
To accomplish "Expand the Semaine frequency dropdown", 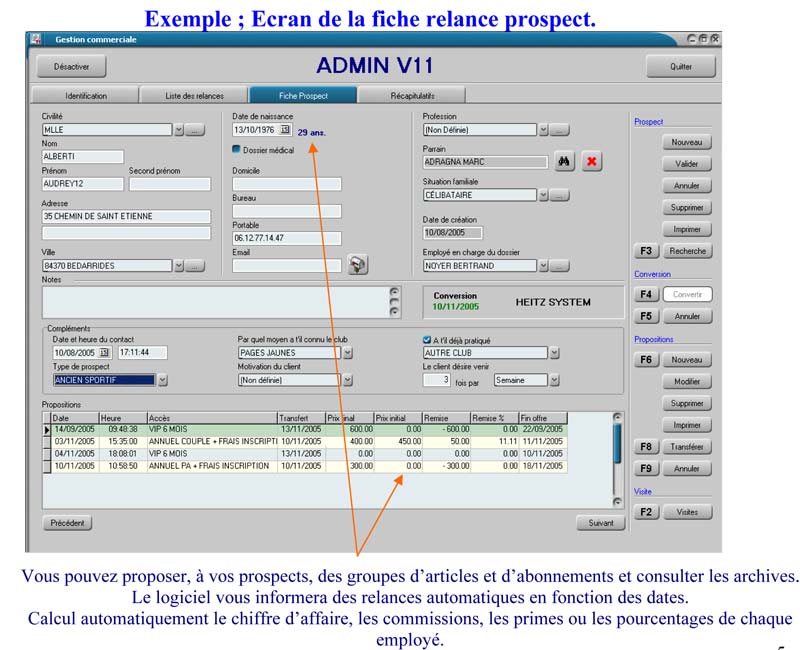I will 555,380.
